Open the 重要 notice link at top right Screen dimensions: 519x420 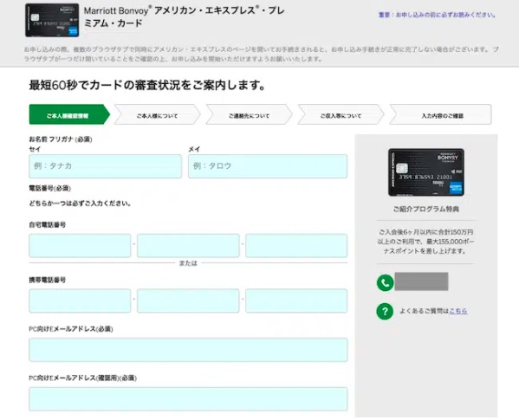[437, 15]
